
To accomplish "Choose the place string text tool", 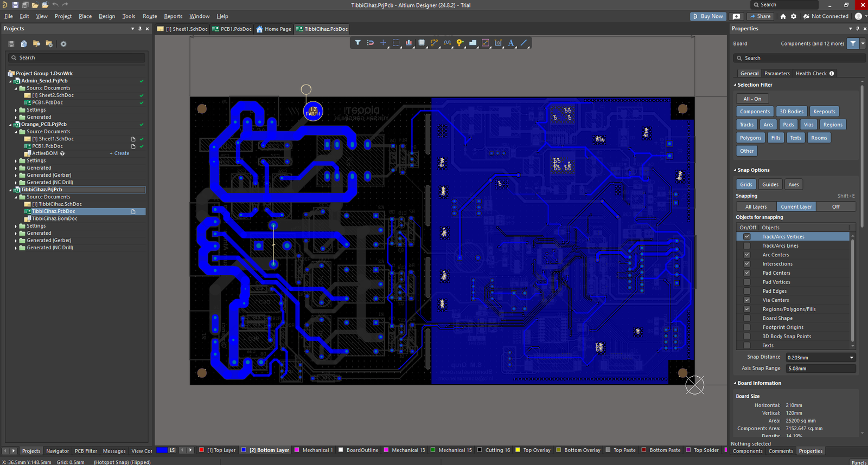I will tap(510, 43).
